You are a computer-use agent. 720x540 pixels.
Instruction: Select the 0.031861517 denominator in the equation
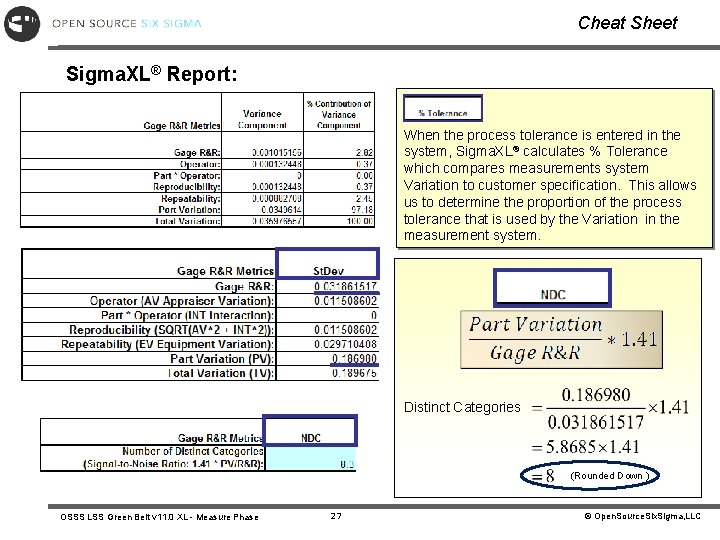click(x=596, y=422)
